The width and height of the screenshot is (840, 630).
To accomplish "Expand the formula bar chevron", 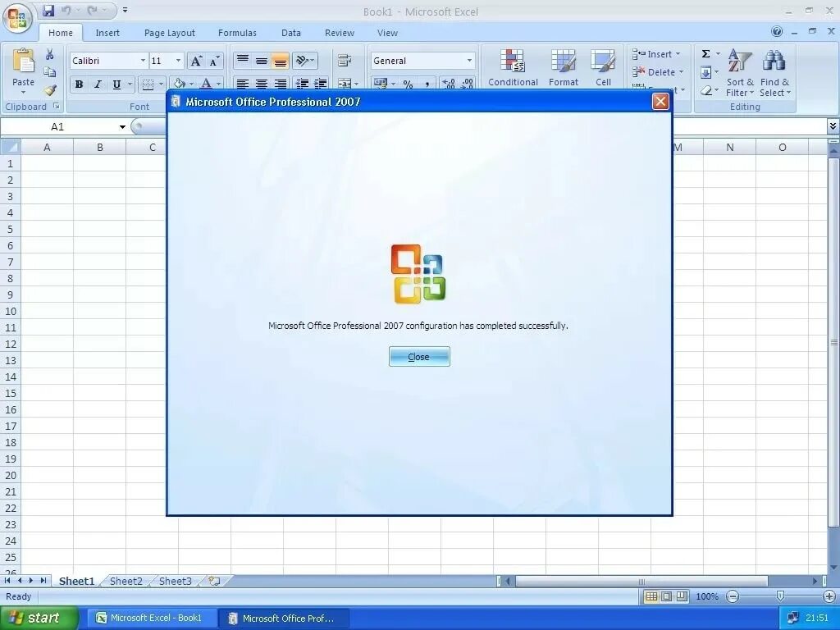I will [x=833, y=126].
